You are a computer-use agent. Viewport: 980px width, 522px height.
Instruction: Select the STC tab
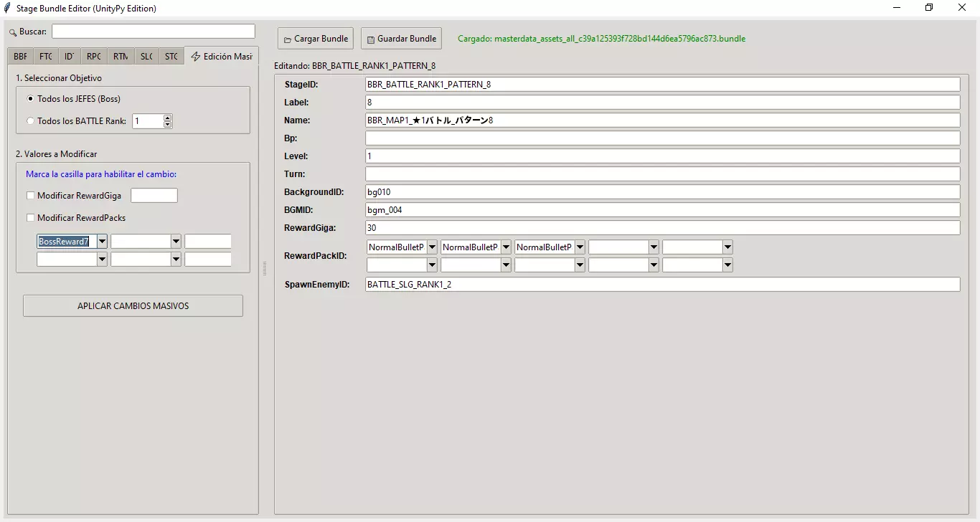[x=171, y=57]
